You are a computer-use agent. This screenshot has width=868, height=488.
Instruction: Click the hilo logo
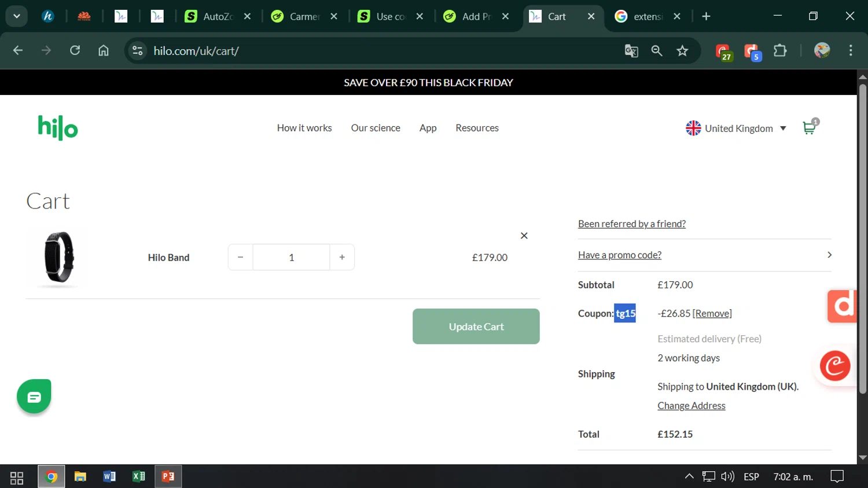[x=58, y=127]
